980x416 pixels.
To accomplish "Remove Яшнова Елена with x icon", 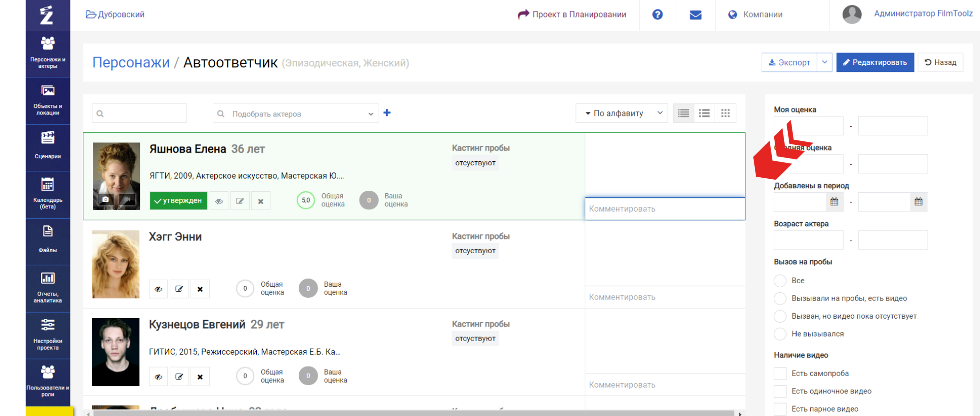I will (x=261, y=201).
